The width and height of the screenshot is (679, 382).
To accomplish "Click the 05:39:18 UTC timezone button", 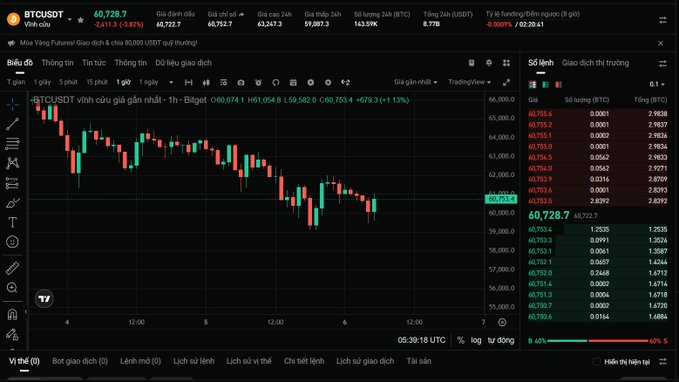I will 421,340.
